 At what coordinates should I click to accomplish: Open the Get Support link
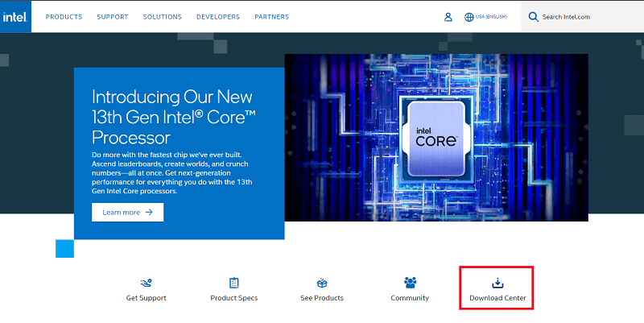pyautogui.click(x=147, y=298)
